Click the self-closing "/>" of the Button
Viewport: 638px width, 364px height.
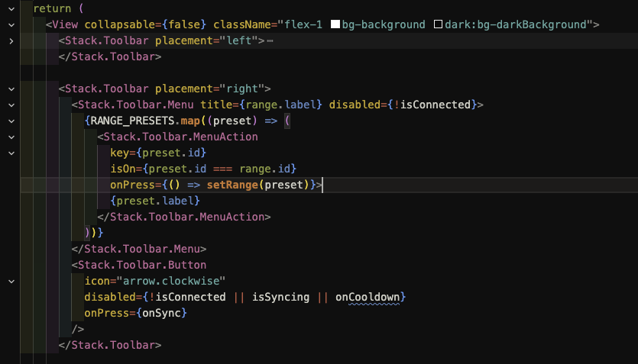[x=78, y=329]
